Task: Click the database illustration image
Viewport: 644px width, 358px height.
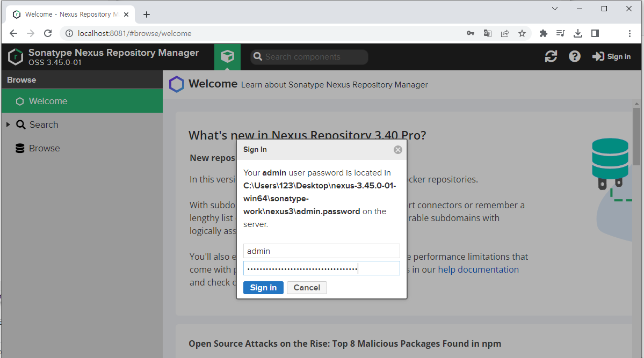Action: [x=611, y=164]
